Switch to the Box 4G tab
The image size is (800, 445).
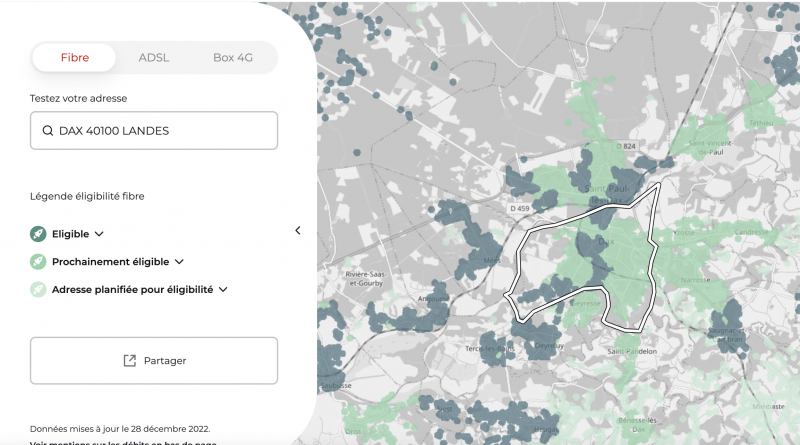point(232,57)
